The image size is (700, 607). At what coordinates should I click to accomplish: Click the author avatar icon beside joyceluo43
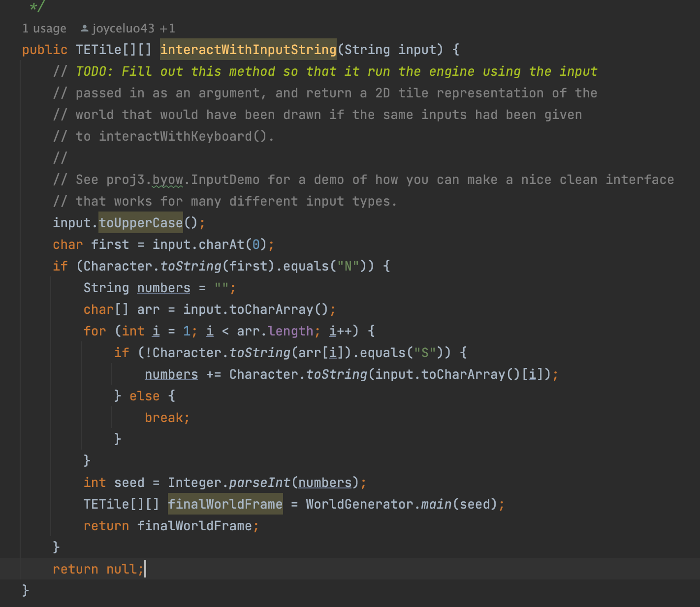click(x=85, y=29)
